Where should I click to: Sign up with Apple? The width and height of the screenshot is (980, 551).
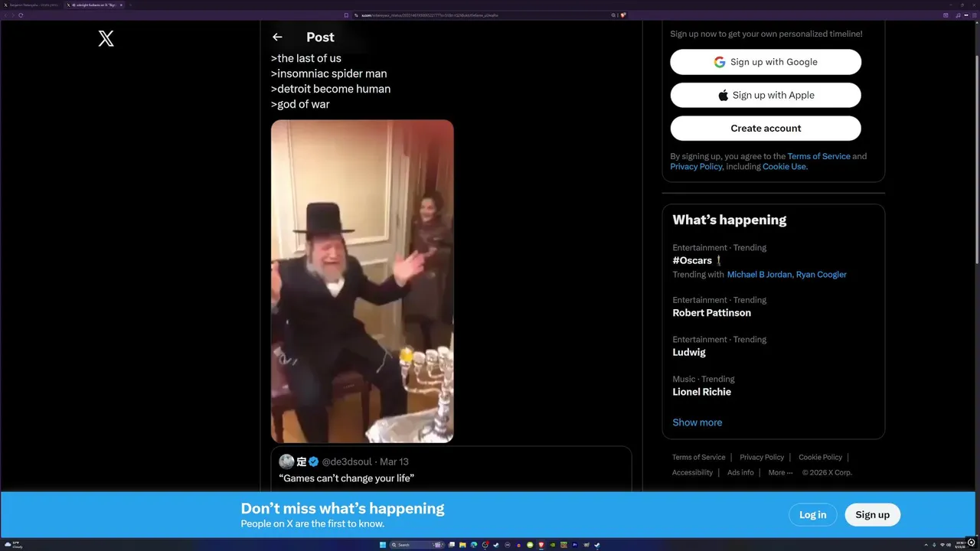[766, 95]
